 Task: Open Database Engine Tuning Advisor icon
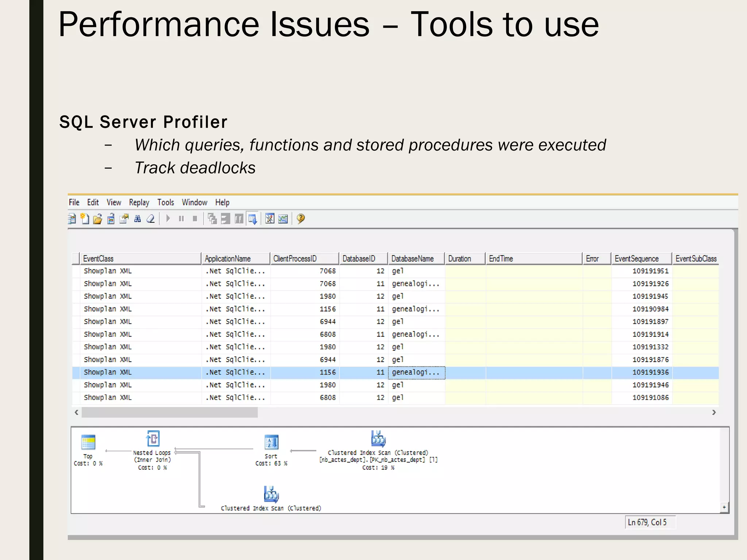[x=270, y=219]
